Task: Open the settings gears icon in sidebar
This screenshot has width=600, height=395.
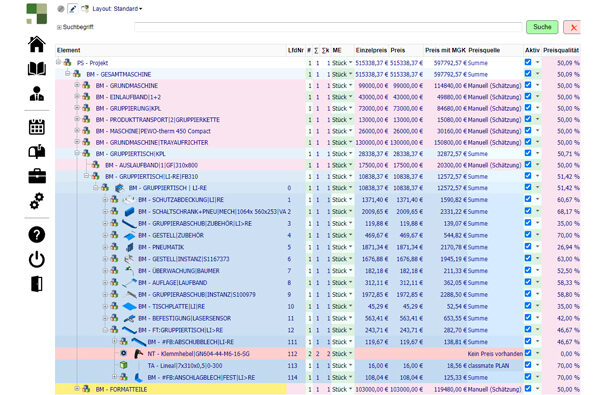Action: (37, 201)
